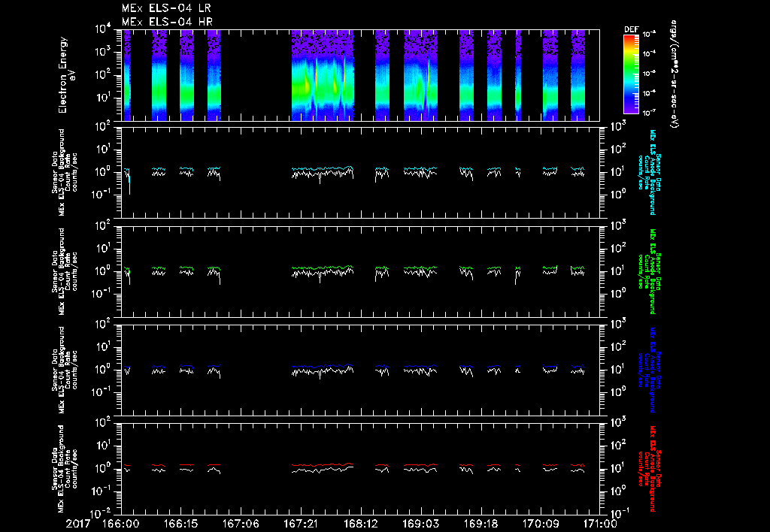Click the red background count rate label on right
This screenshot has width=770, height=532.
[650, 469]
